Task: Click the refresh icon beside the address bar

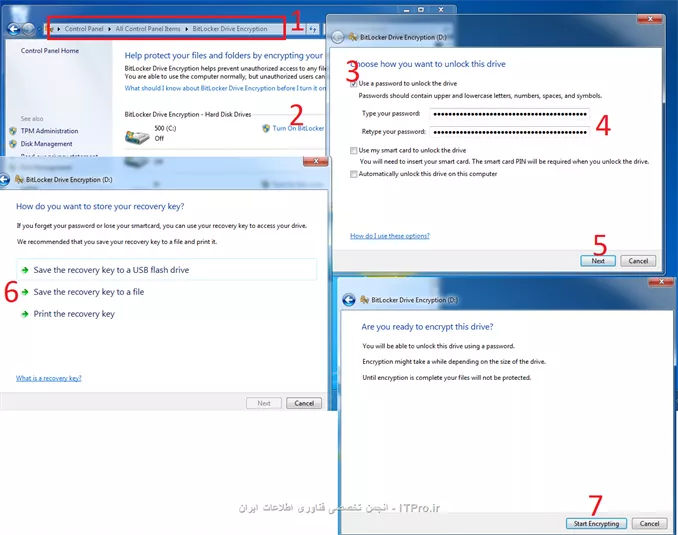Action: click(312, 29)
